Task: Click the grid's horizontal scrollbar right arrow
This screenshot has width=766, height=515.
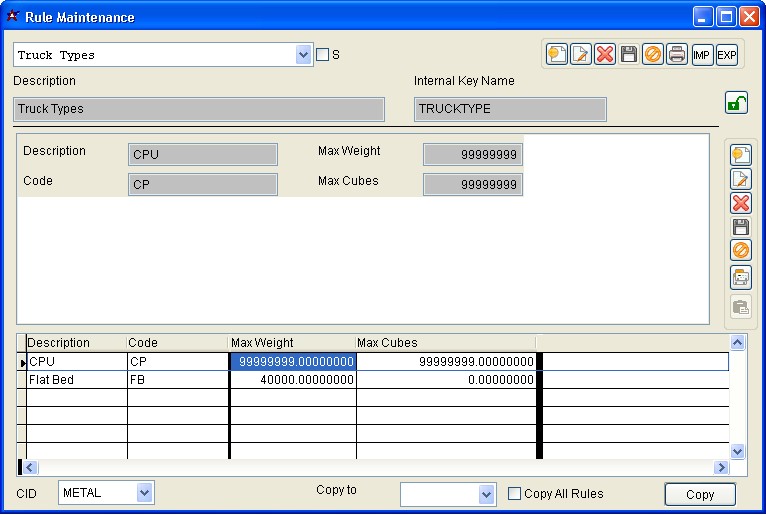Action: (x=721, y=467)
